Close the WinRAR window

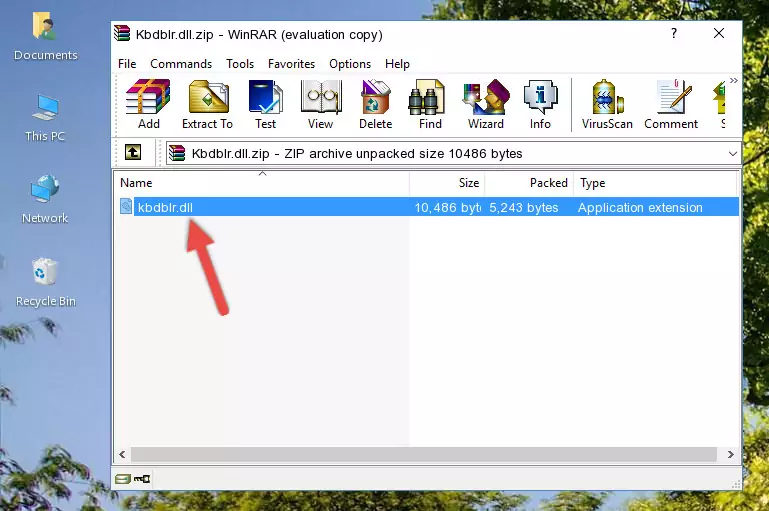pos(719,33)
